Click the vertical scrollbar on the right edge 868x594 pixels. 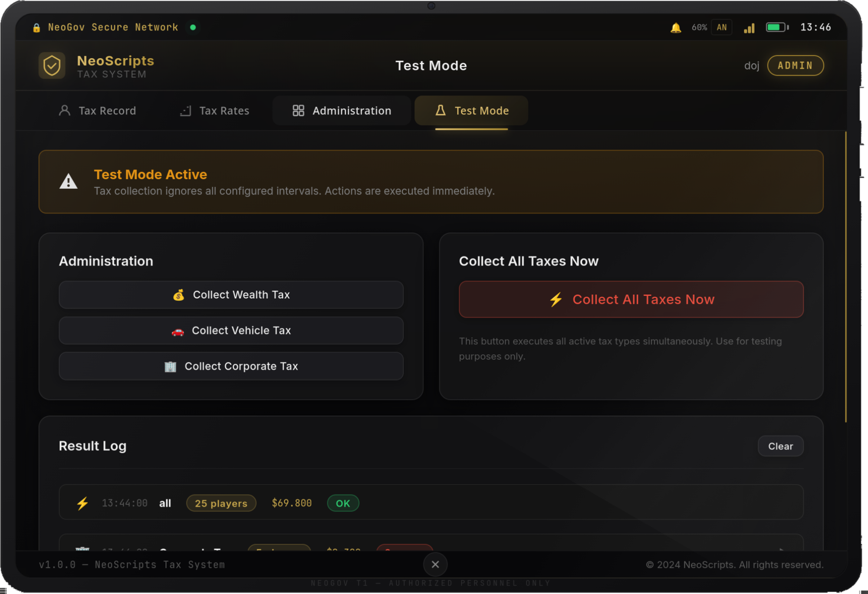pyautogui.click(x=846, y=277)
